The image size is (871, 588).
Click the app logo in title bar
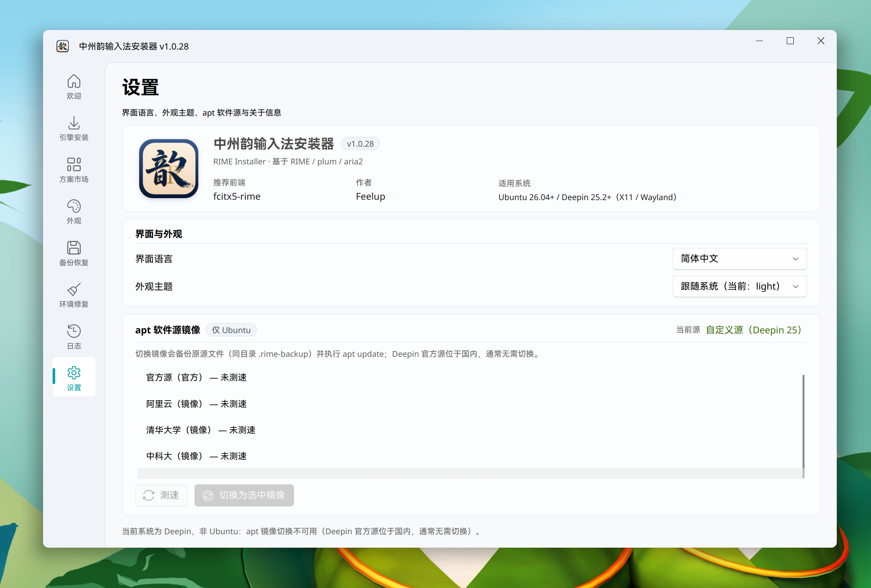(63, 46)
